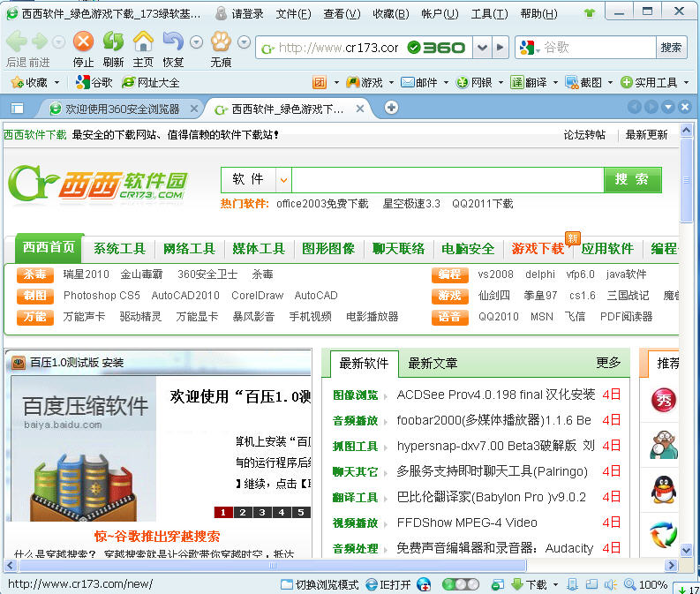The image size is (700, 594).
Task: Click the tab list panel icon left of the tabs
Action: 18,108
